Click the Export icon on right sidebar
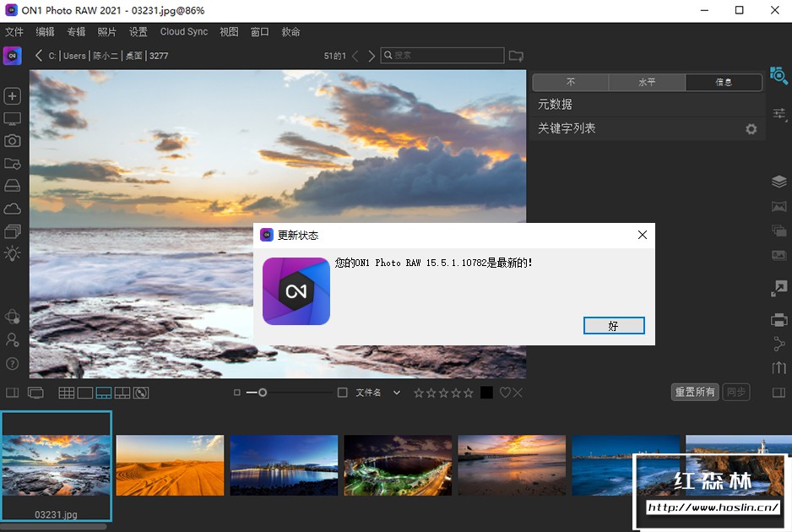Image resolution: width=792 pixels, height=532 pixels. pyautogui.click(x=778, y=367)
